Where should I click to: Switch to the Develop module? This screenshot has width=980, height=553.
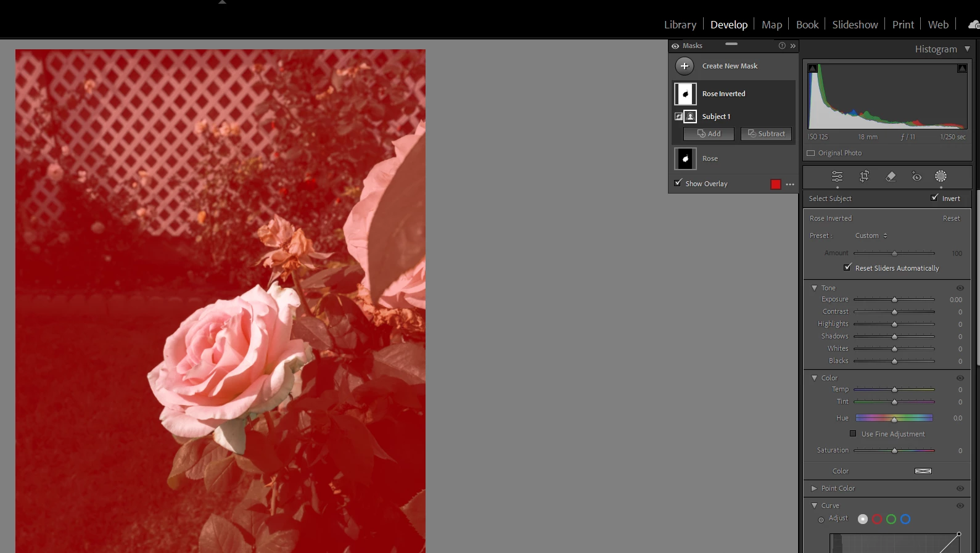pos(729,25)
